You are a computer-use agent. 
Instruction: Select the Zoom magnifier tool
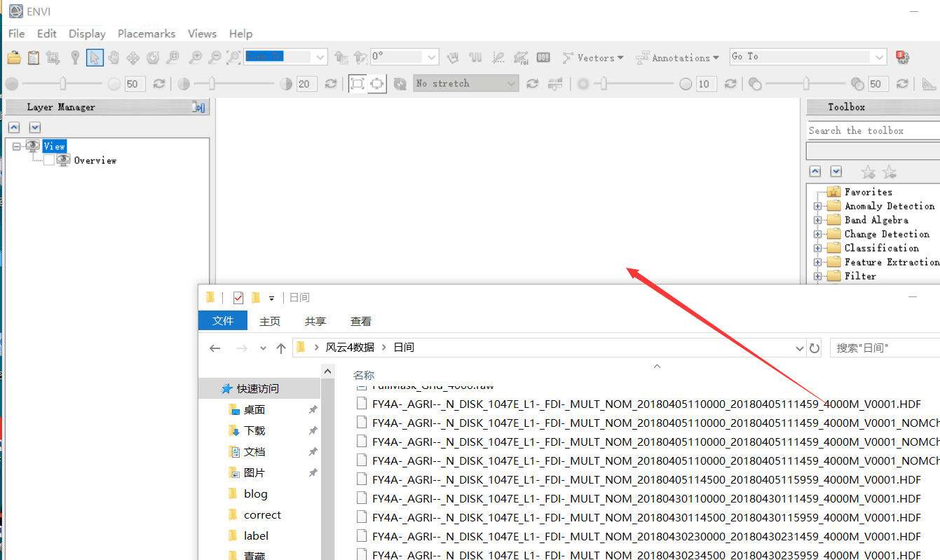(172, 57)
